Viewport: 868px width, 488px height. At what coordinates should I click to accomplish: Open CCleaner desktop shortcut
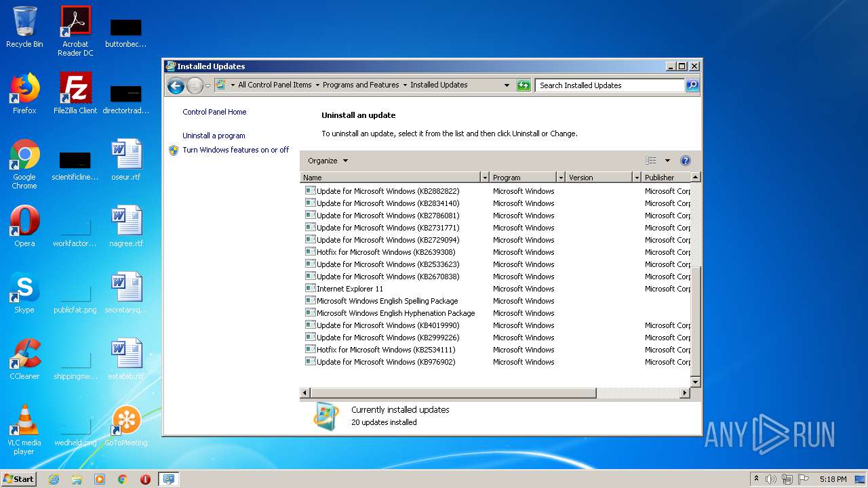point(24,359)
